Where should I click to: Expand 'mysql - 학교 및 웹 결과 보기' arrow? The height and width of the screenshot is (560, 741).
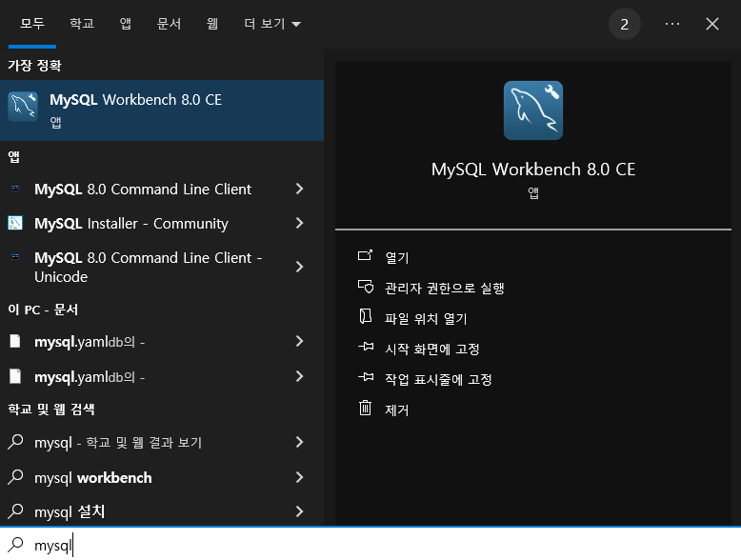click(x=299, y=442)
